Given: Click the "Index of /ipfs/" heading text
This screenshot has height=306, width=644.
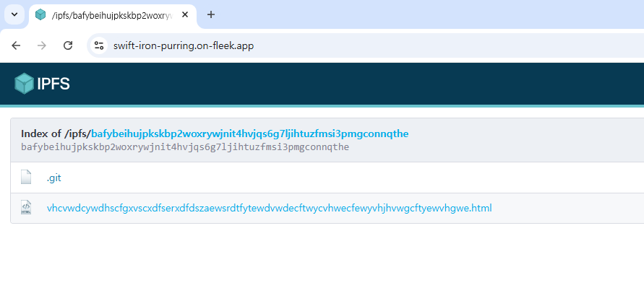Looking at the screenshot, I should click(56, 134).
